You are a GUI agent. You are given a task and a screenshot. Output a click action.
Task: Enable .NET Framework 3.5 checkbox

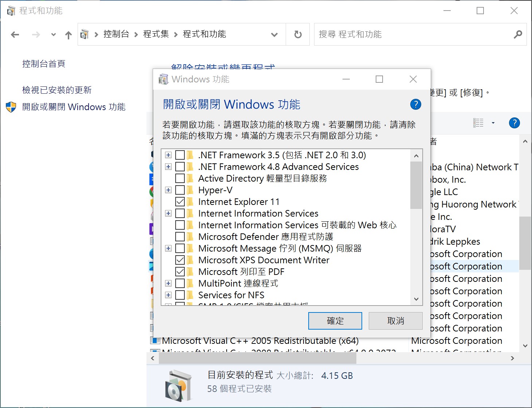[x=180, y=155]
